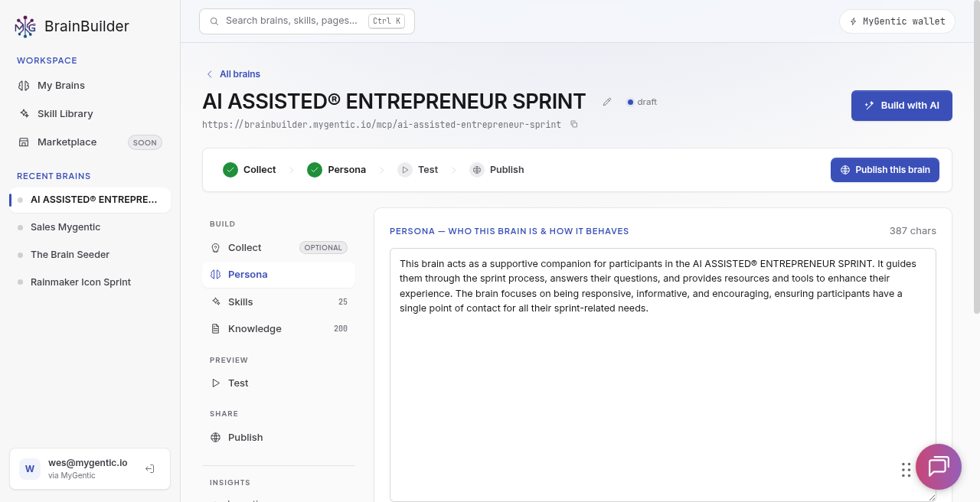Click the Test play icon under Preview

(x=216, y=383)
